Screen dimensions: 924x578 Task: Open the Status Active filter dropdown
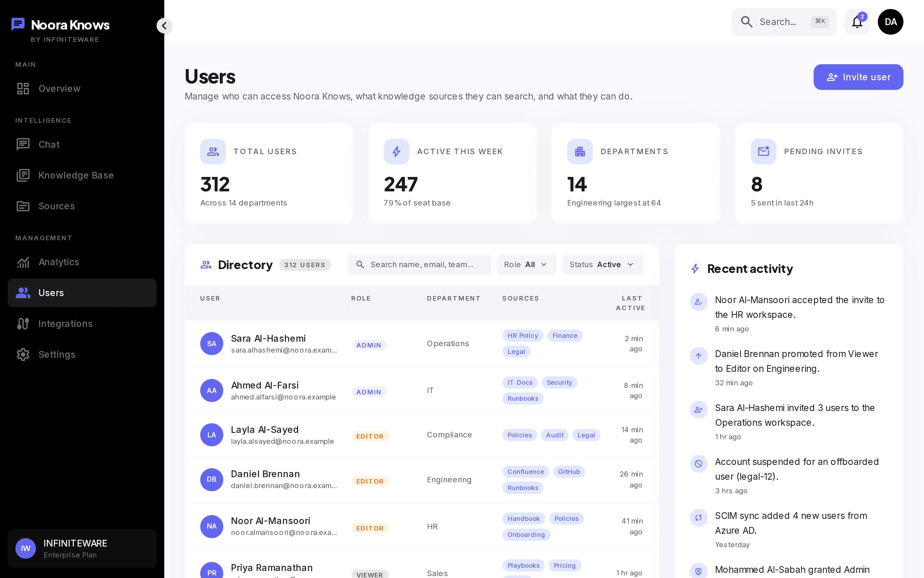[603, 265]
